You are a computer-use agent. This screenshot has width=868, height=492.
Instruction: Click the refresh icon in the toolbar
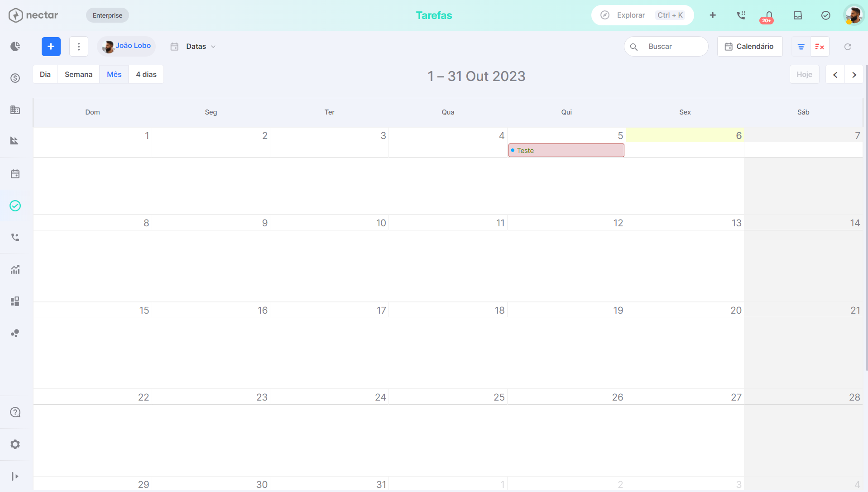coord(848,47)
